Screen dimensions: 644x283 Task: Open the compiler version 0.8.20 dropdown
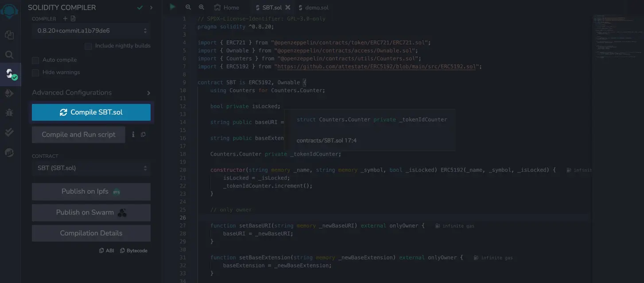(x=91, y=31)
